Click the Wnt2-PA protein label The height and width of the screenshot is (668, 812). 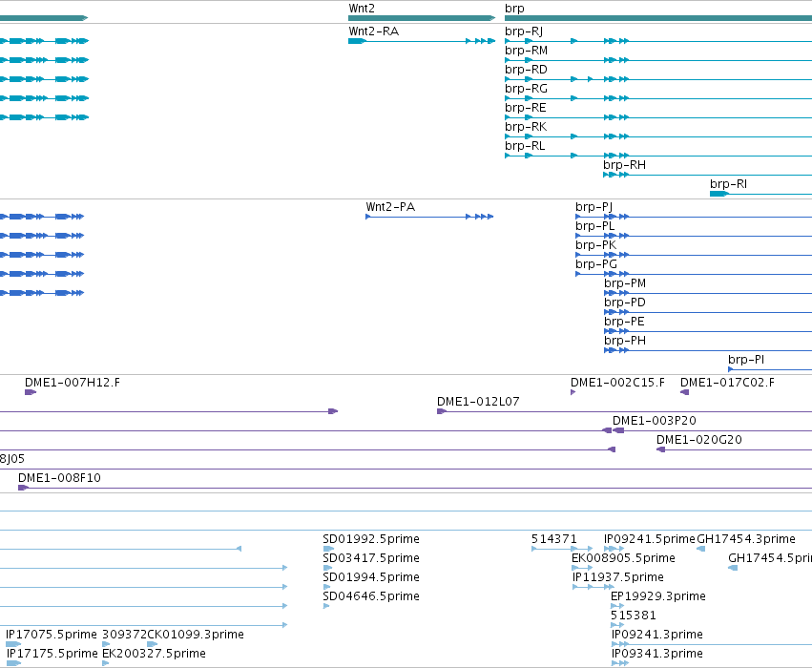pos(390,207)
